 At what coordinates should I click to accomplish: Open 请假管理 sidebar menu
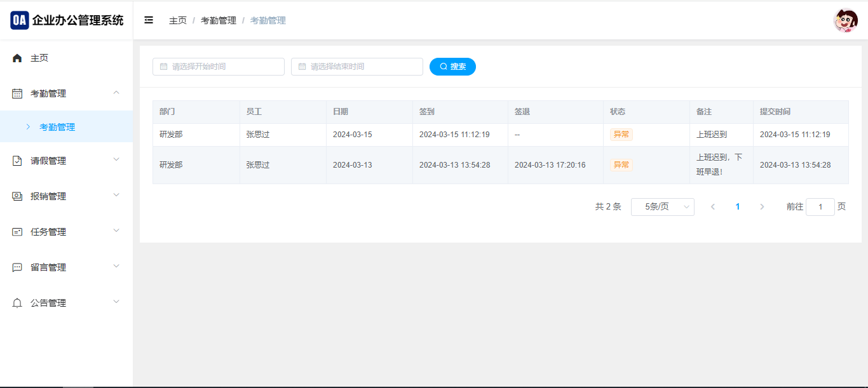pyautogui.click(x=67, y=161)
